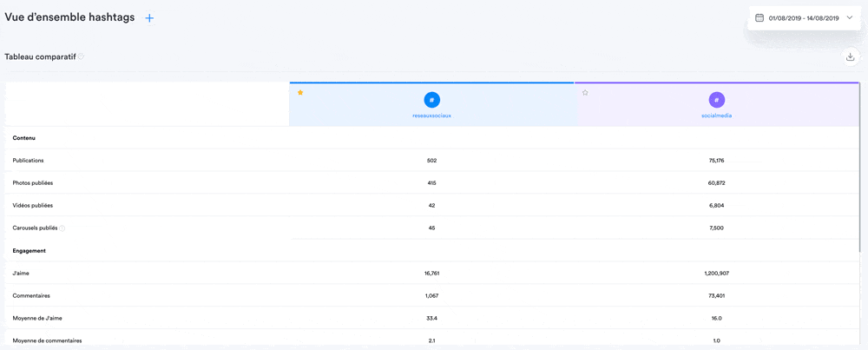Unfavorite the gold star on reseauxsociaux column

(x=300, y=93)
